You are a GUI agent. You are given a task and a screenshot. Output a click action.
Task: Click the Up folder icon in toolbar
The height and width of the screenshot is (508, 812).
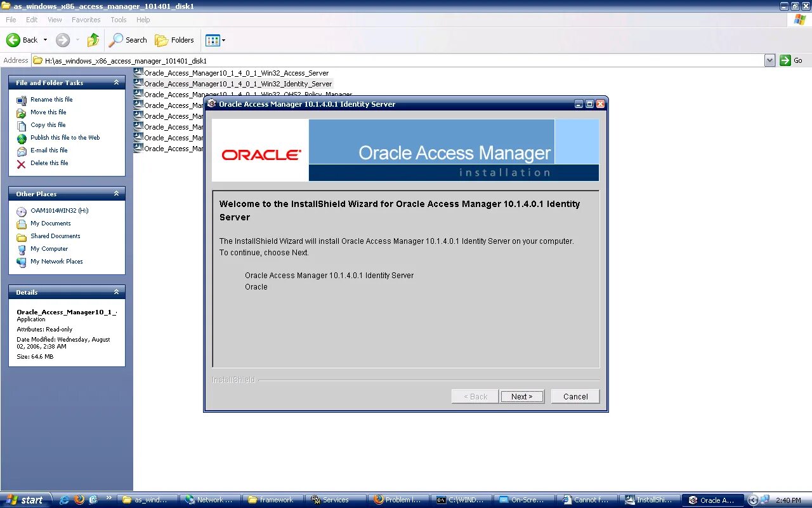click(x=93, y=40)
